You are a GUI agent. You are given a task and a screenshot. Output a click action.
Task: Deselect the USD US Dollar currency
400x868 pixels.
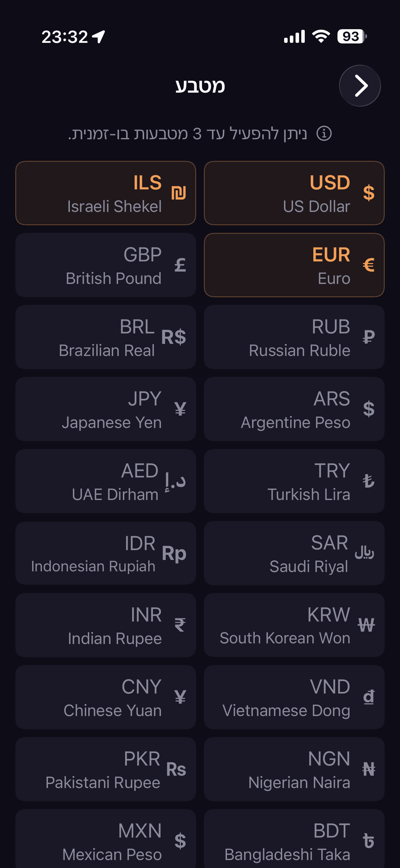tap(294, 193)
